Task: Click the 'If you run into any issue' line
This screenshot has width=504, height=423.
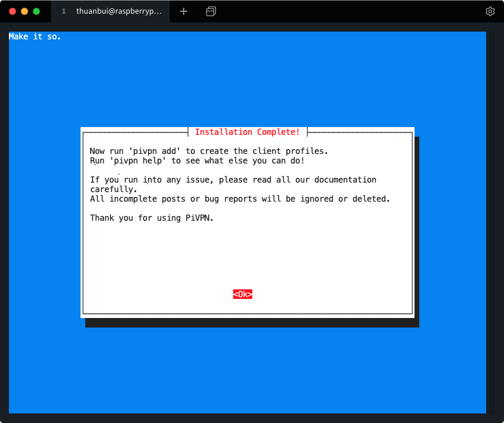Action: click(x=233, y=180)
